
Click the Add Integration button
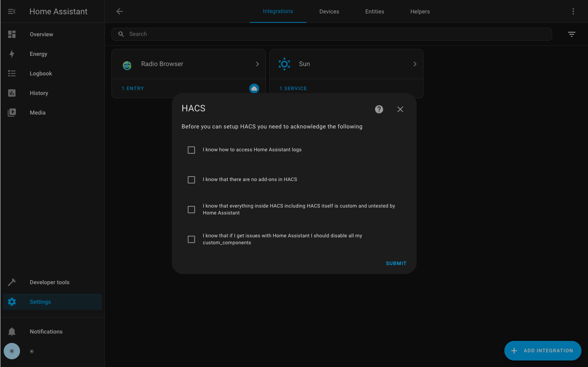pyautogui.click(x=542, y=351)
